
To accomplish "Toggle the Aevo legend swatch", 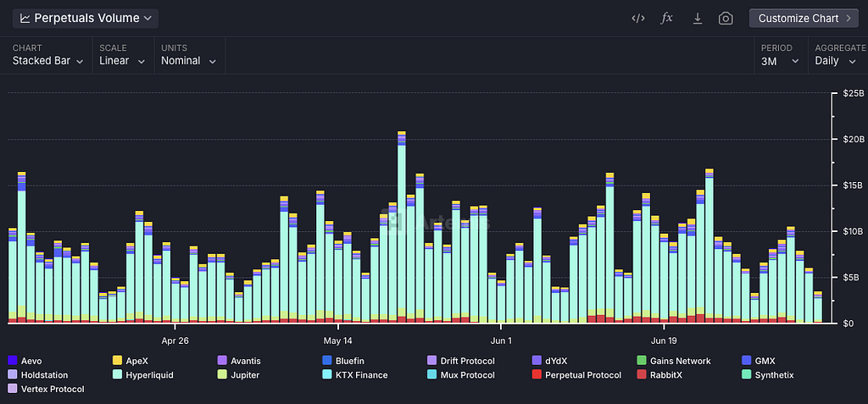I will pyautogui.click(x=12, y=361).
